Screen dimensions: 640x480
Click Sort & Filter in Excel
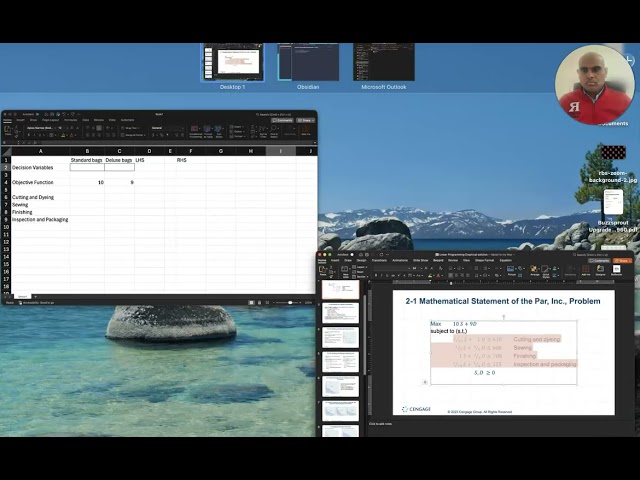coord(264,131)
